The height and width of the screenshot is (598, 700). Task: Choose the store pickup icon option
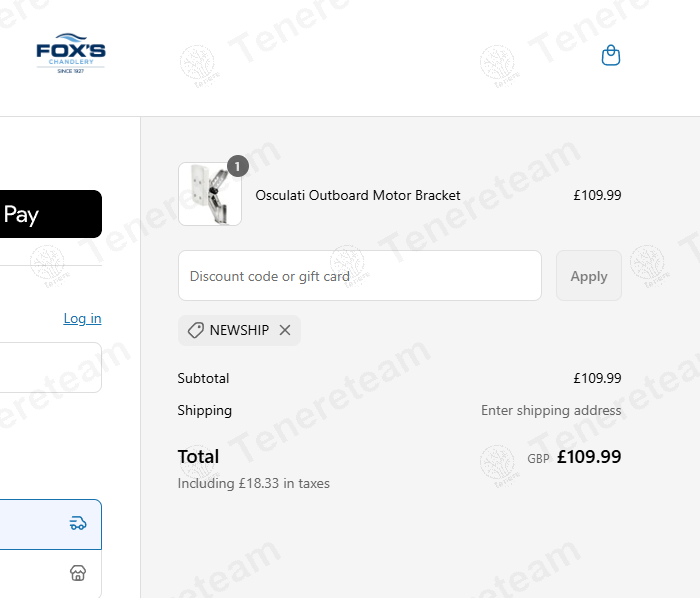[x=78, y=573]
